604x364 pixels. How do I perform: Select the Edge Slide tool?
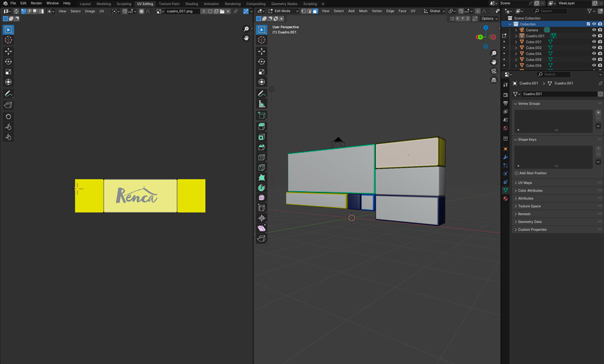coord(262,208)
